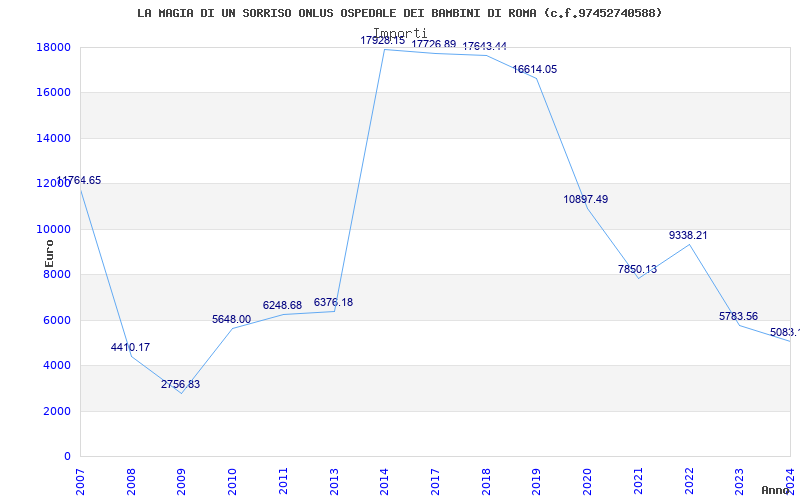Click the Anno x-axis title

tap(776, 490)
